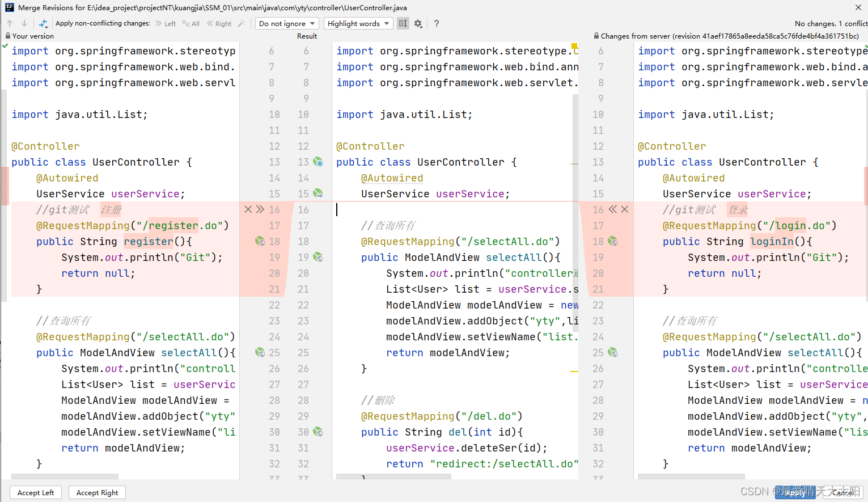
Task: Click autowired dependency gutter icon at Result line 15
Action: (x=318, y=193)
